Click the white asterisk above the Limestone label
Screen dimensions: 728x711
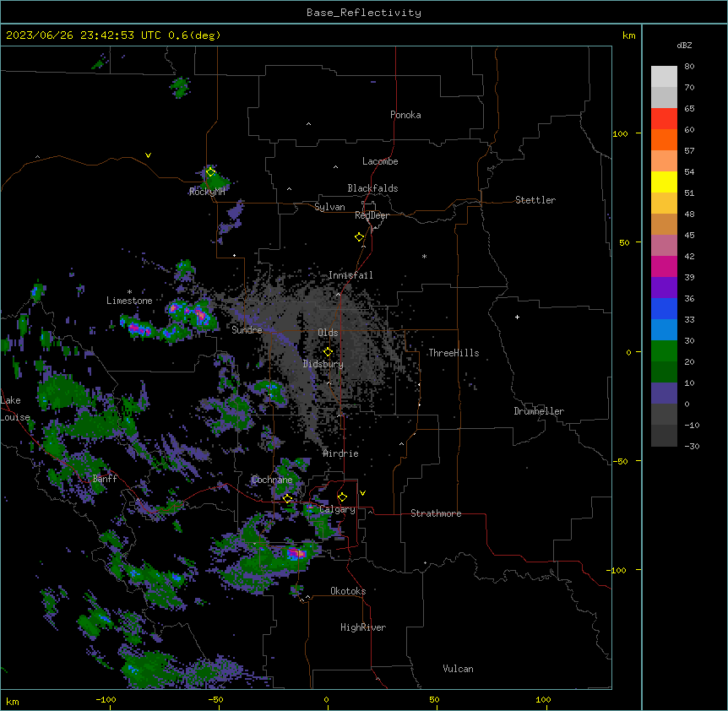coord(129,292)
